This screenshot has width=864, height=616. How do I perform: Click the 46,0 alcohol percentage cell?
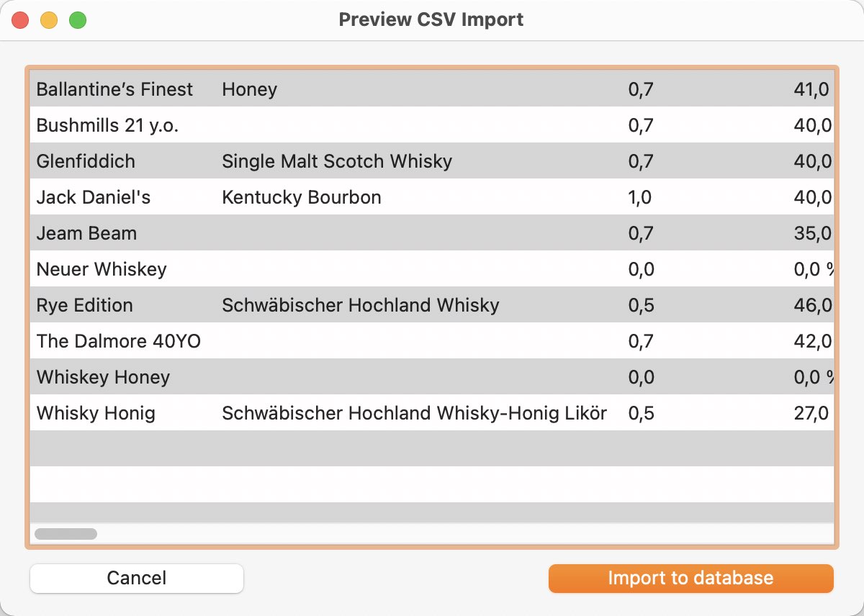tap(813, 305)
